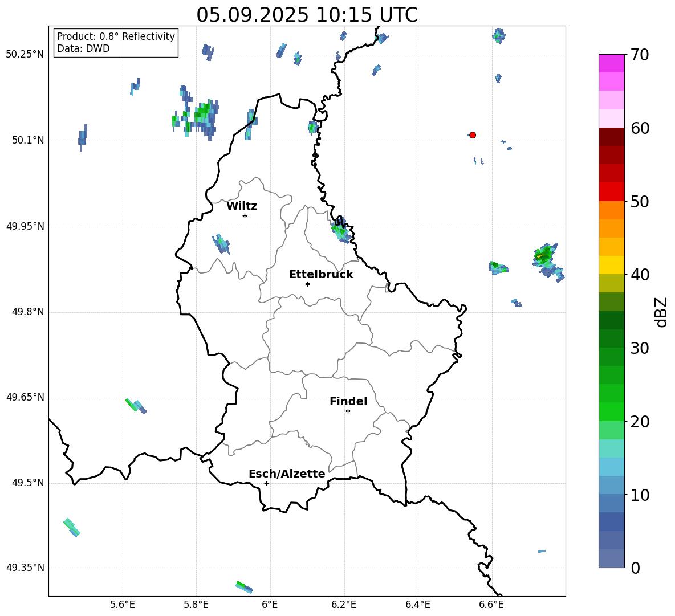Click the cross marker under Wiltz
Viewport: 675px width, 616px height.
pos(245,215)
